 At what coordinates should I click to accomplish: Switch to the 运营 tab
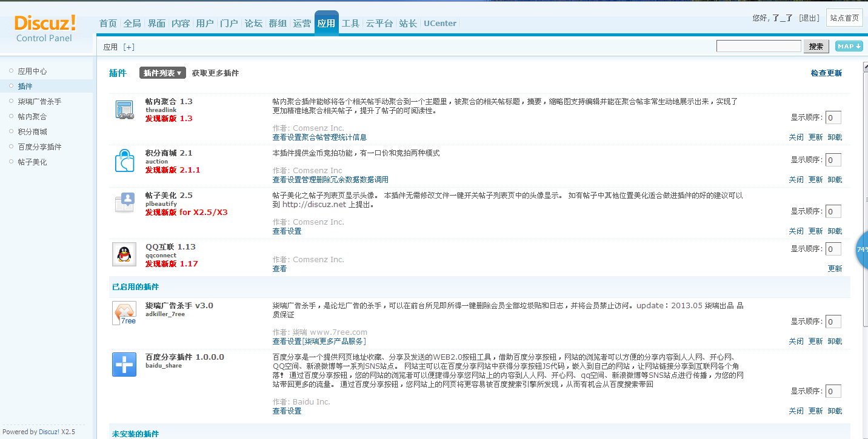coord(302,24)
